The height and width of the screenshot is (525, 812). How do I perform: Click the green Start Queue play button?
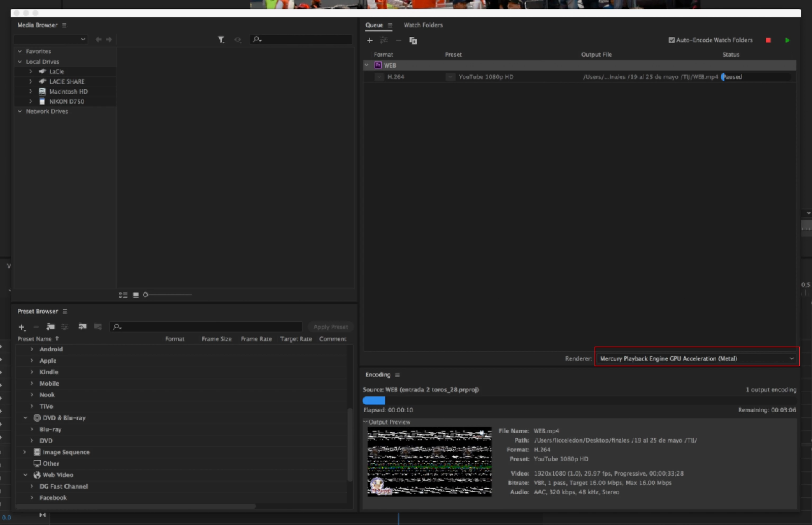[x=787, y=40]
